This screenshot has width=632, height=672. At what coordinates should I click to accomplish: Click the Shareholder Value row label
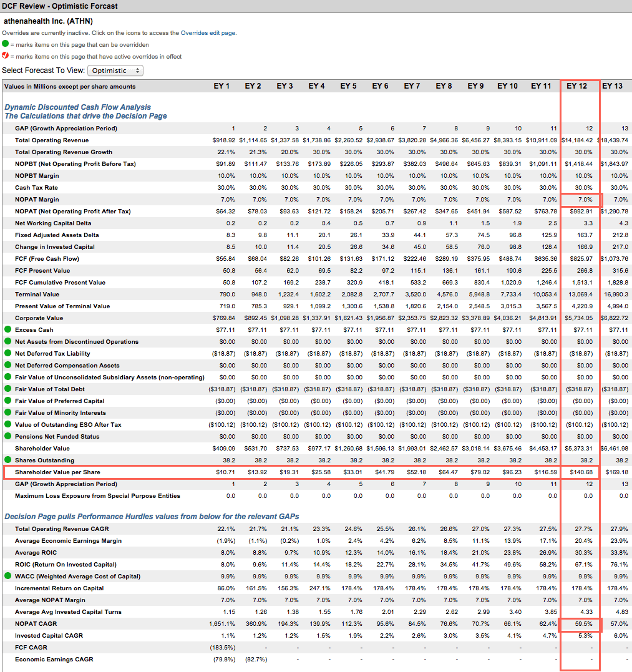coord(42,448)
